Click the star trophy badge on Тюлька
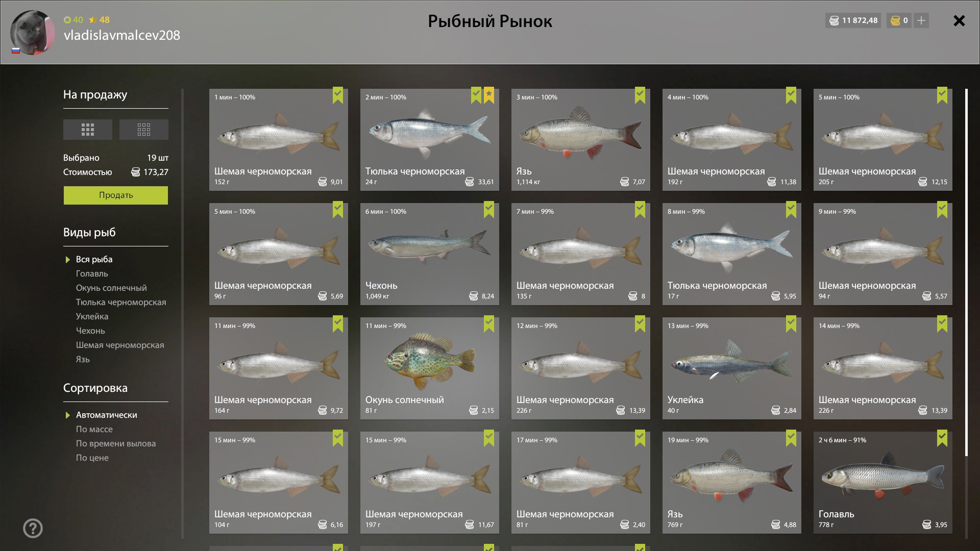The width and height of the screenshot is (980, 551). point(489,95)
